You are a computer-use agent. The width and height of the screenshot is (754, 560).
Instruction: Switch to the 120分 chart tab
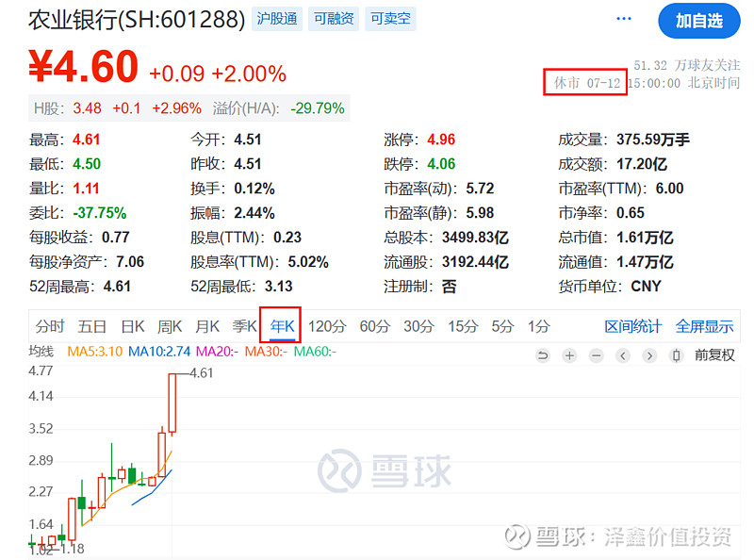coord(327,326)
